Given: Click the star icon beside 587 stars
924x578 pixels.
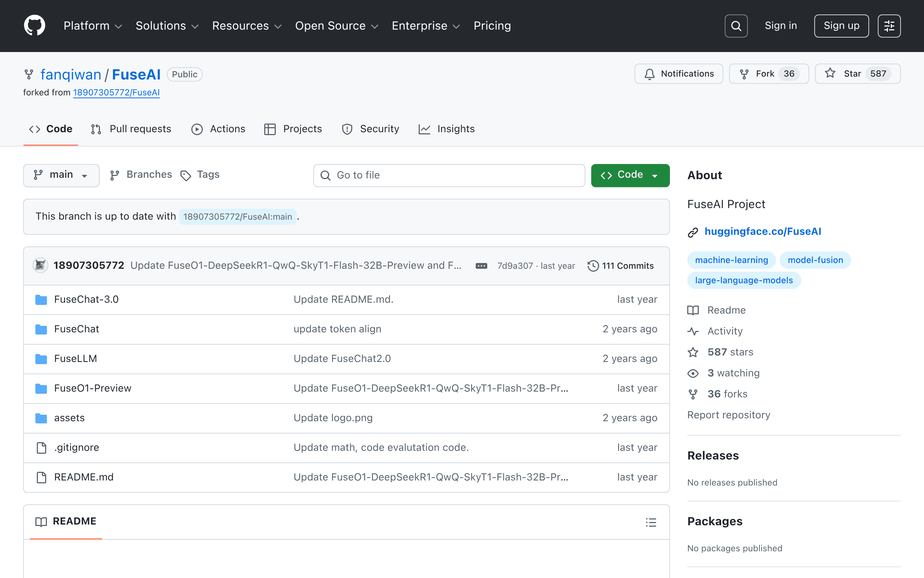Looking at the screenshot, I should point(693,352).
